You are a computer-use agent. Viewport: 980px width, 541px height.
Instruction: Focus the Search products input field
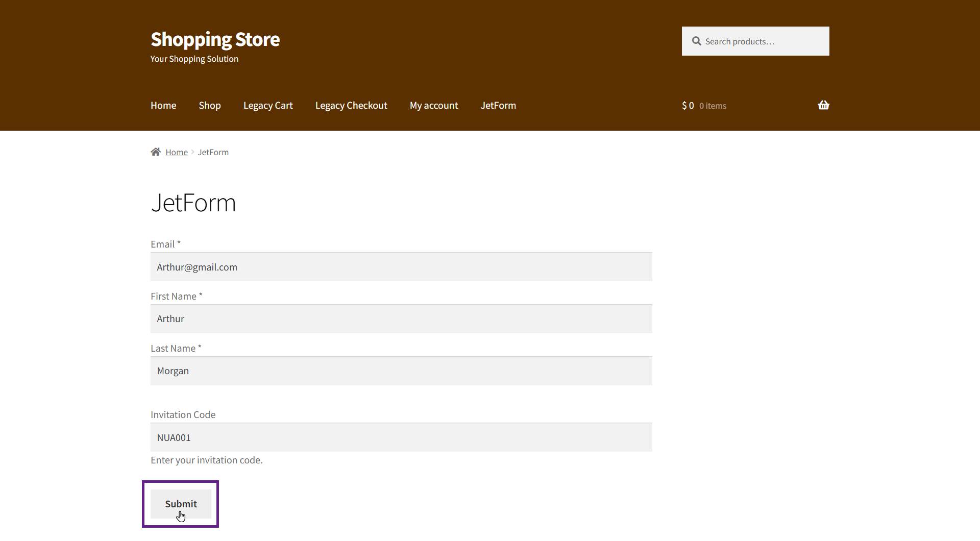763,41
